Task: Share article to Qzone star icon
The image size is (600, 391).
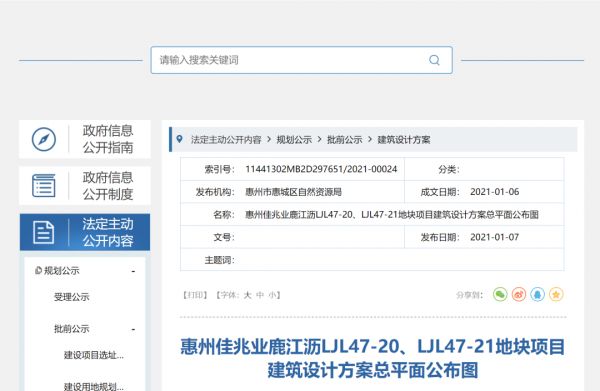Action: pos(556,295)
